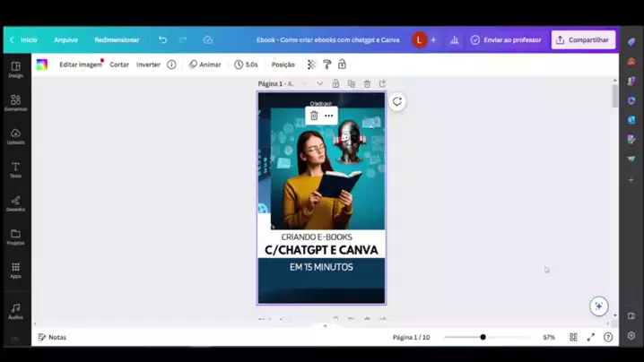The width and height of the screenshot is (644, 362).
Task: Open the Desenho drawing panel
Action: tap(15, 203)
